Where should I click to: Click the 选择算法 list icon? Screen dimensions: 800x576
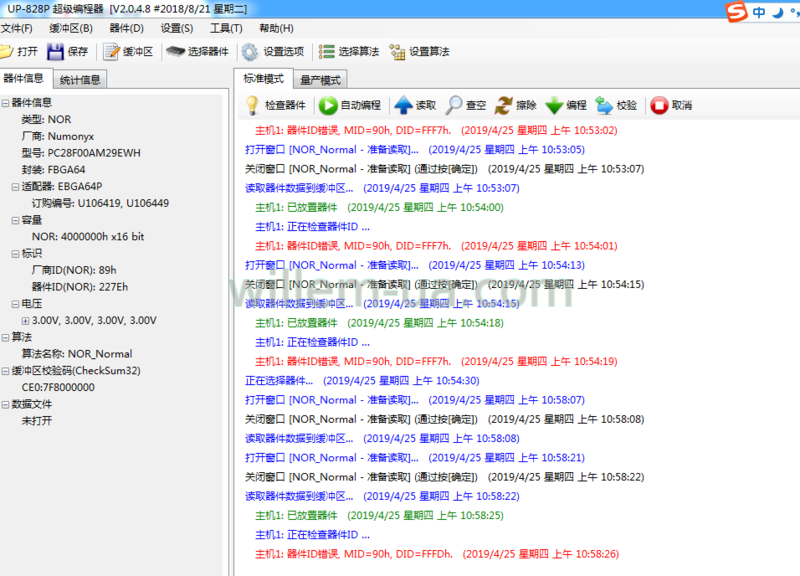tap(327, 52)
